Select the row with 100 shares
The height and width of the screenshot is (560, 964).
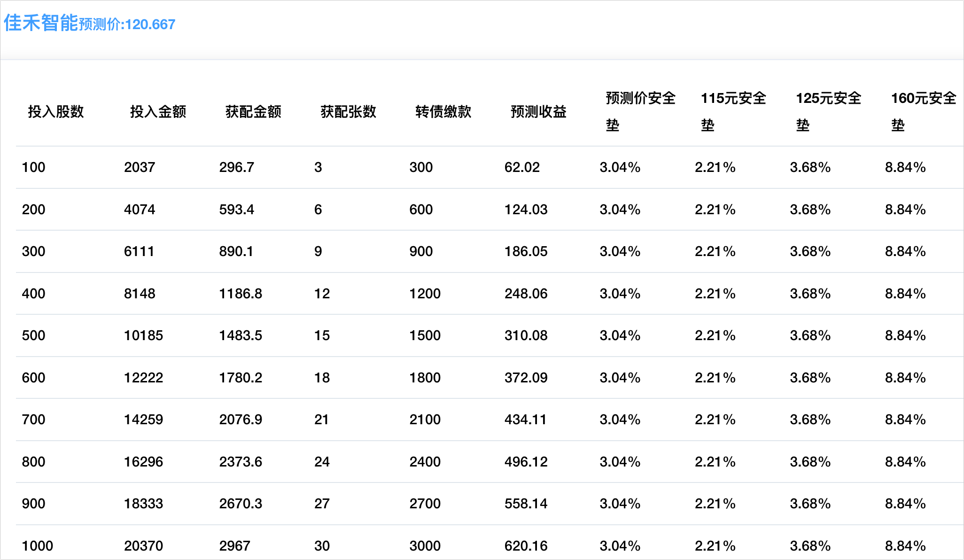33,167
